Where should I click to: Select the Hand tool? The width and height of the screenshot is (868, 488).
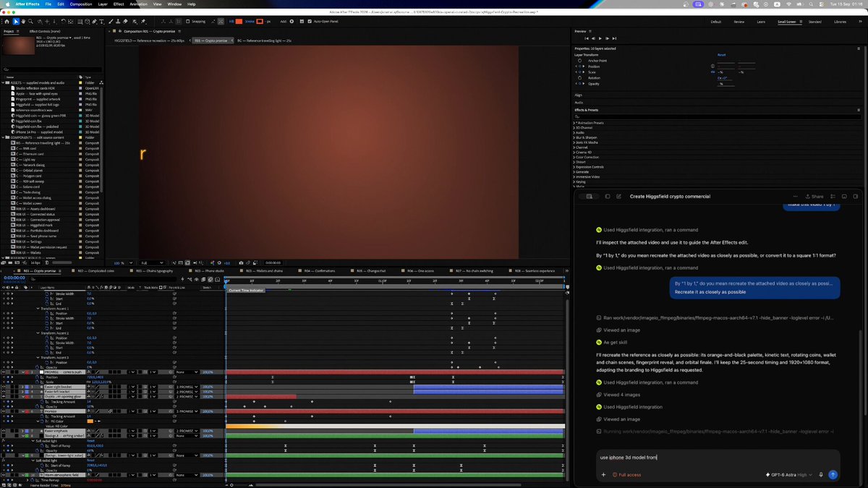tap(24, 22)
